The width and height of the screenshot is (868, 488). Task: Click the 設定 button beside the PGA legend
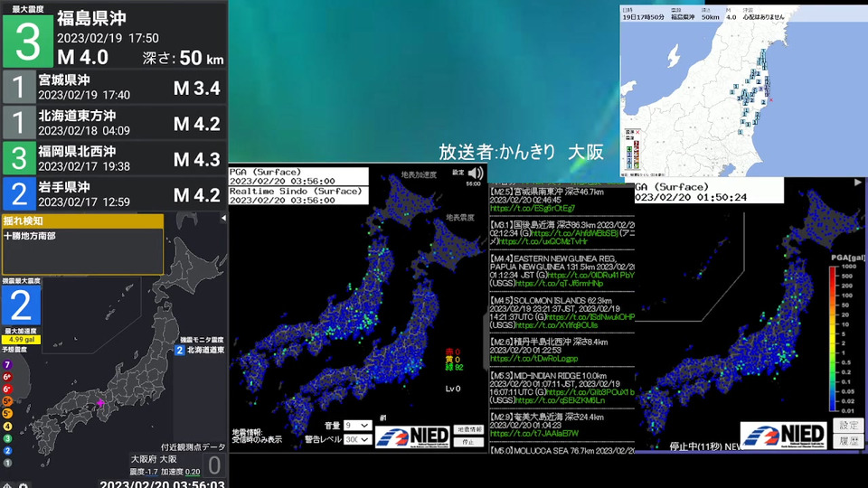tap(847, 426)
